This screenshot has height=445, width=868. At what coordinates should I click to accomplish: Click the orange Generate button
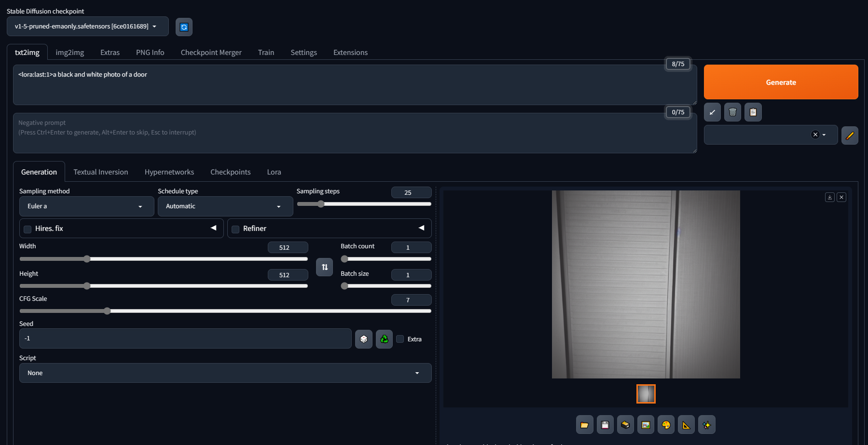(781, 82)
